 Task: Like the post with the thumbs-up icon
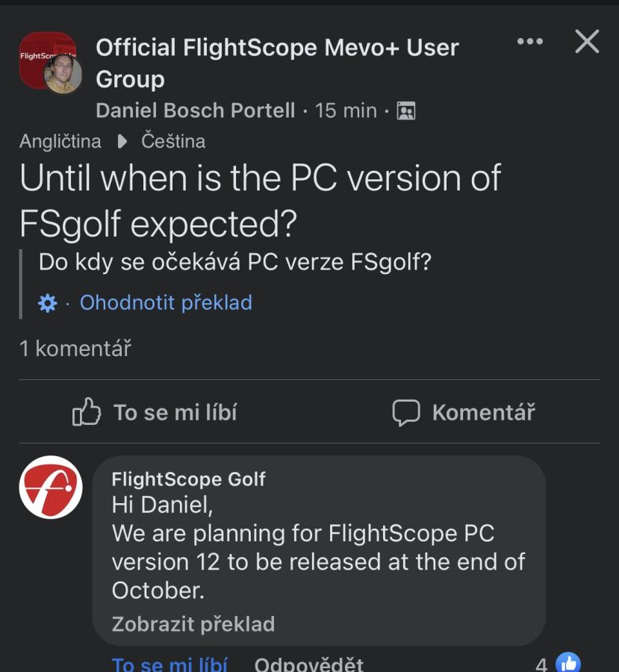point(87,412)
